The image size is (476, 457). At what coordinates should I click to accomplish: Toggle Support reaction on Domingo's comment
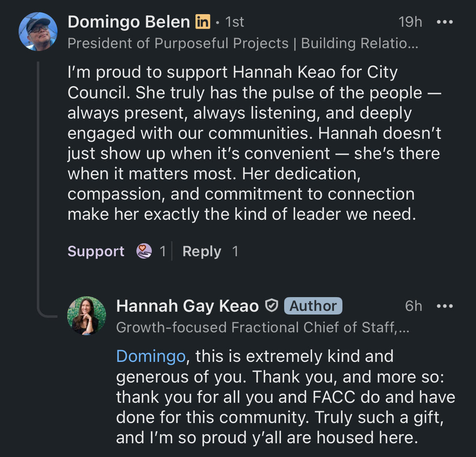(96, 251)
